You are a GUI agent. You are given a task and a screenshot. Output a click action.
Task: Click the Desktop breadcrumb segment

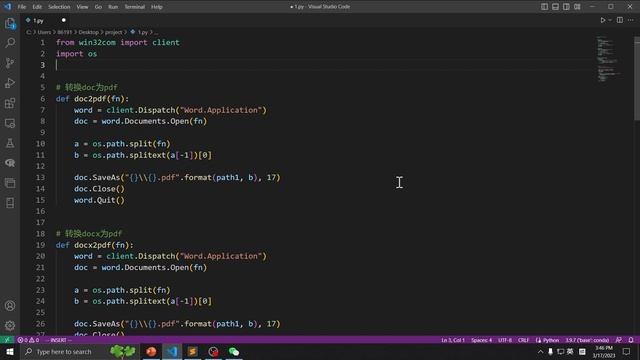pos(89,32)
